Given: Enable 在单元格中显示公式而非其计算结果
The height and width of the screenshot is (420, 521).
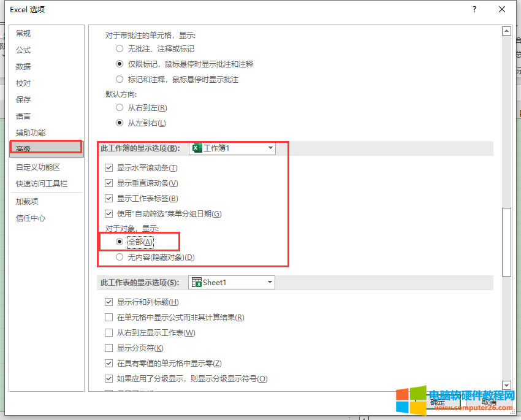Looking at the screenshot, I should coord(109,318).
